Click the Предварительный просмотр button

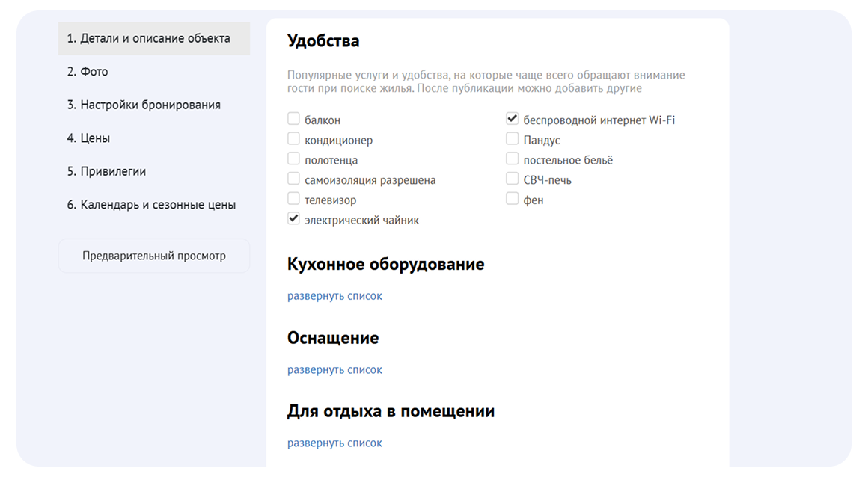tap(154, 256)
